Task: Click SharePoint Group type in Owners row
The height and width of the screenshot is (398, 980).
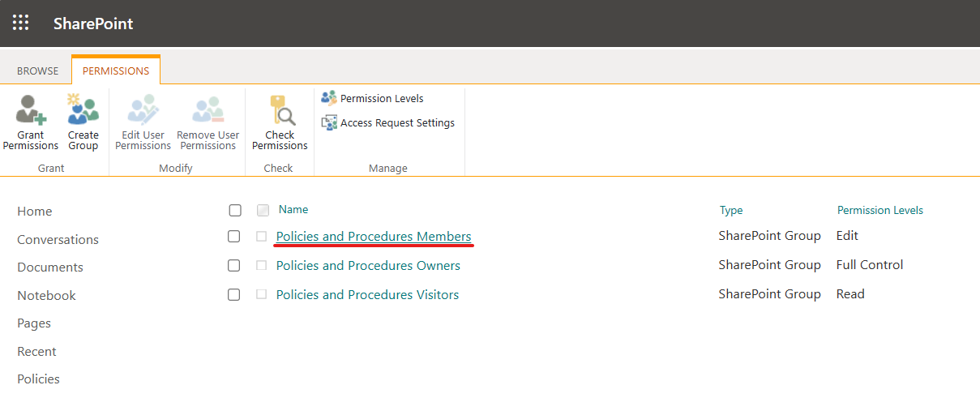Action: pyautogui.click(x=770, y=265)
